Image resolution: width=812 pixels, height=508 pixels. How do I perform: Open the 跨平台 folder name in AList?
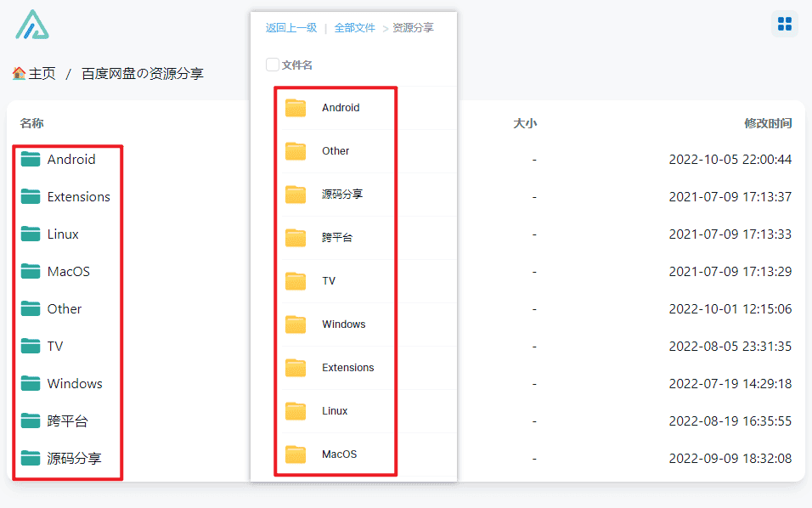click(x=67, y=421)
